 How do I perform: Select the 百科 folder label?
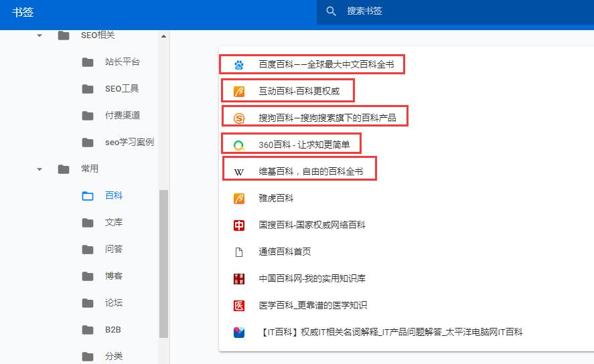(114, 195)
